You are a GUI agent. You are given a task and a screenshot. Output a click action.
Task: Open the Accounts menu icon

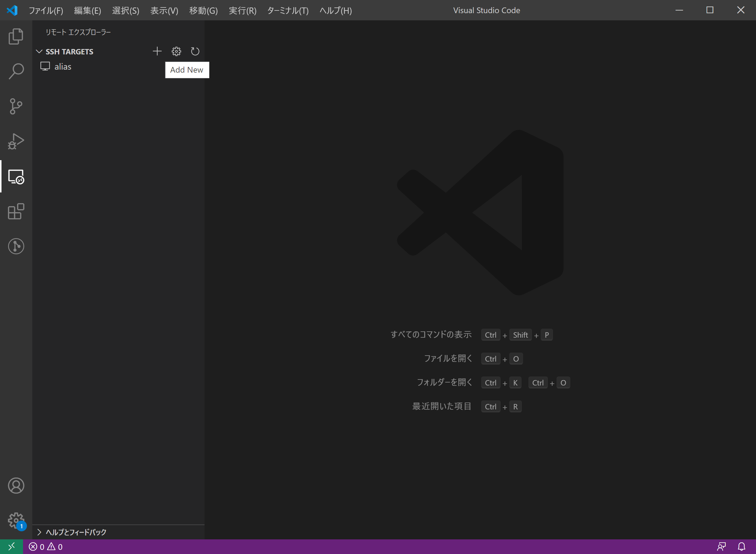16,486
